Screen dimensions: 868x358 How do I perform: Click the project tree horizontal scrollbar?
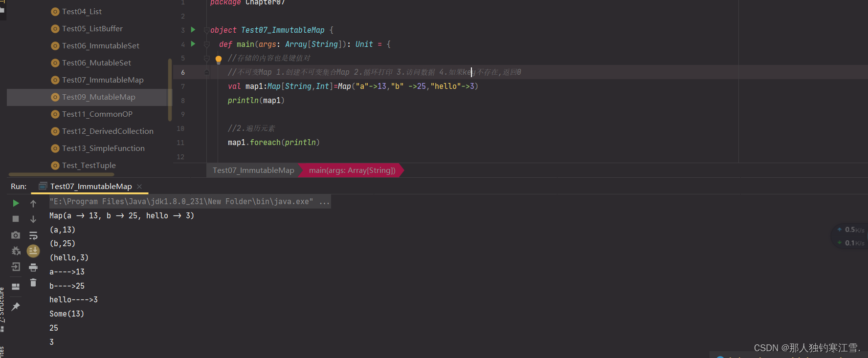[x=61, y=174]
